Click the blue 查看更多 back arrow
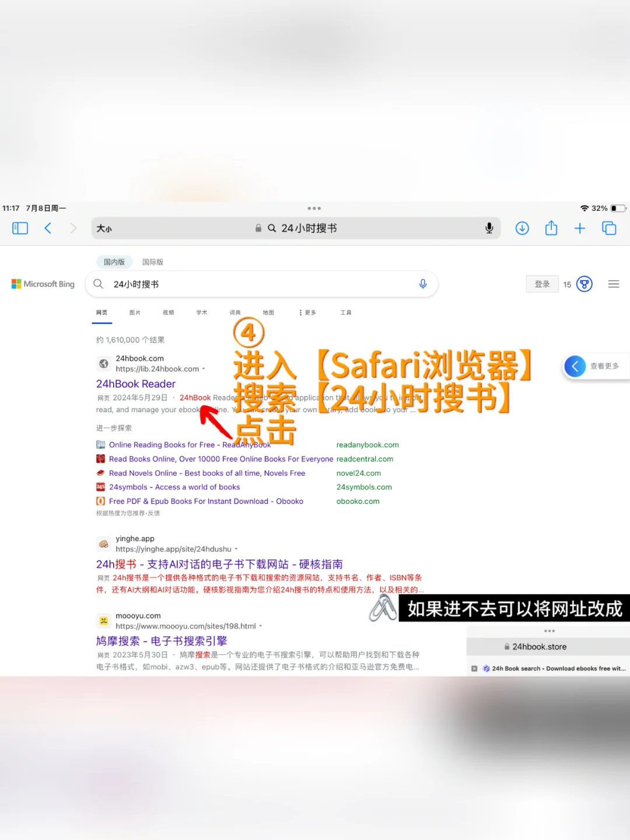630x840 pixels. coord(575,366)
